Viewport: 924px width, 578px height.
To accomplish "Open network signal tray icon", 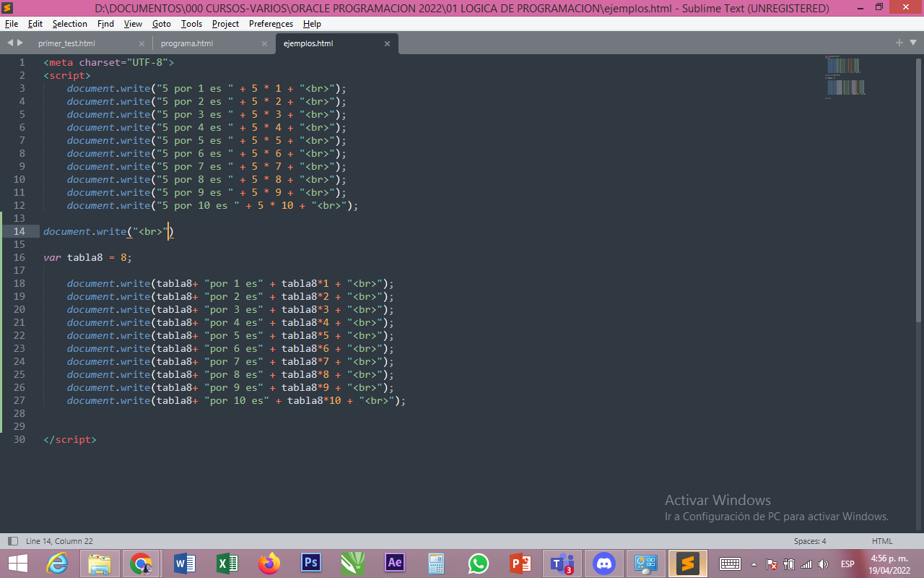I will [x=806, y=564].
